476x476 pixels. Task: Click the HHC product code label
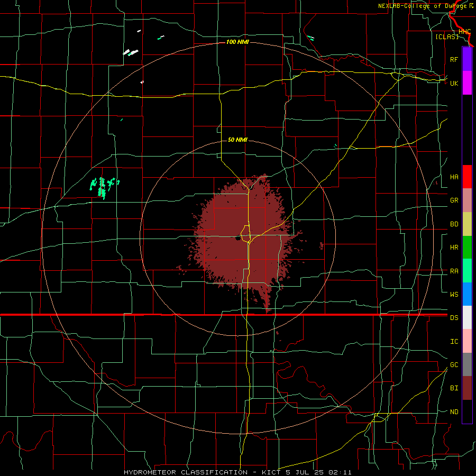(x=464, y=32)
